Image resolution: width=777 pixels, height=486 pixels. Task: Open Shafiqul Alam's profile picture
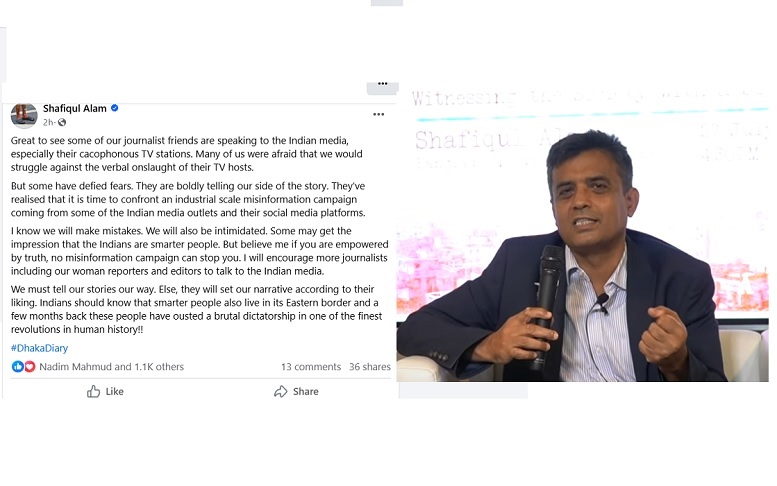point(24,115)
